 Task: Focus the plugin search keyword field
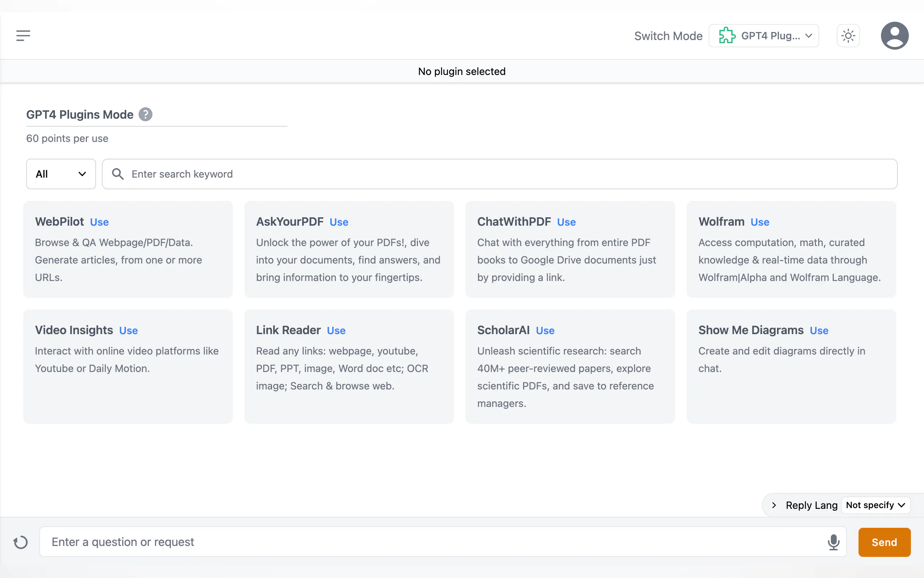pos(508,174)
